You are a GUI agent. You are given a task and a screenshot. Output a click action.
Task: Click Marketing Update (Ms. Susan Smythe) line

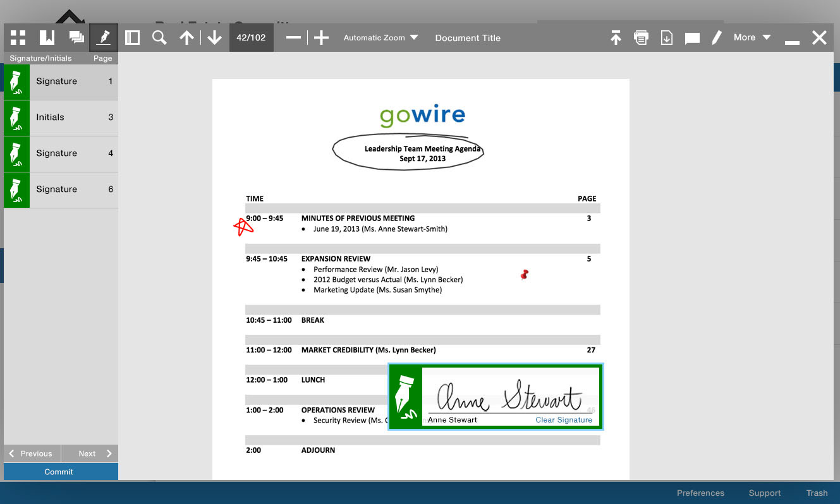(377, 290)
